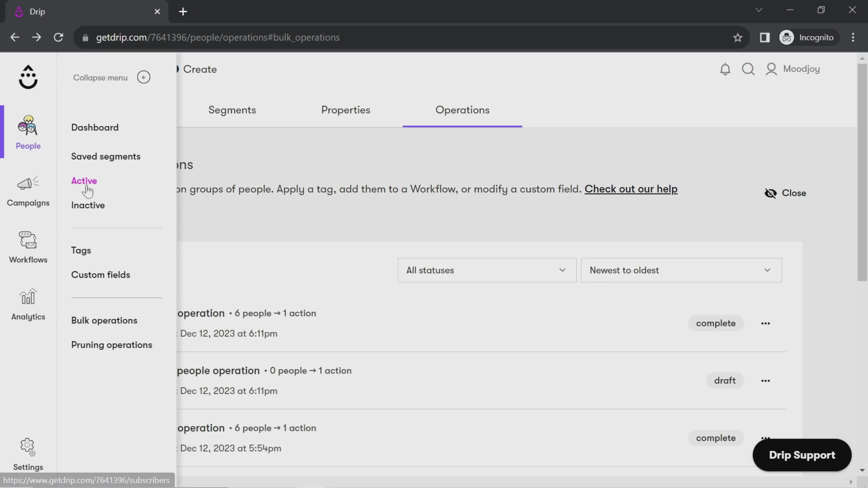Click the complete badge dated 6:11pm

coord(716,323)
